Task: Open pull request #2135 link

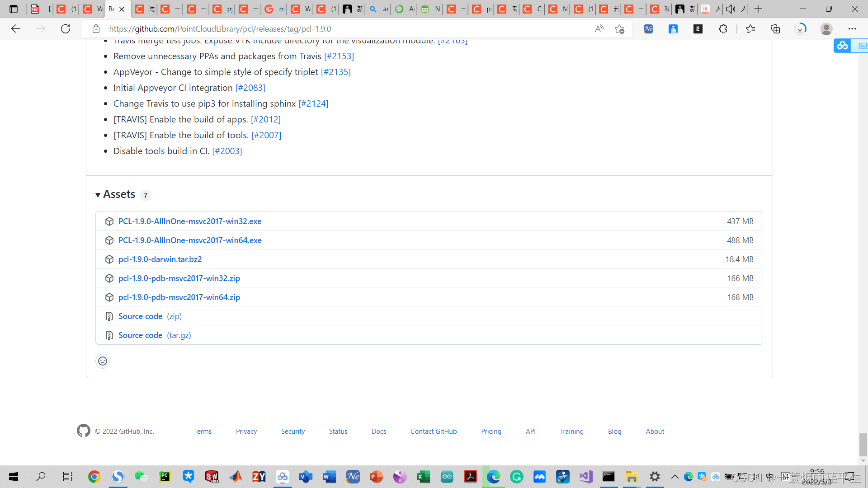Action: pos(336,72)
